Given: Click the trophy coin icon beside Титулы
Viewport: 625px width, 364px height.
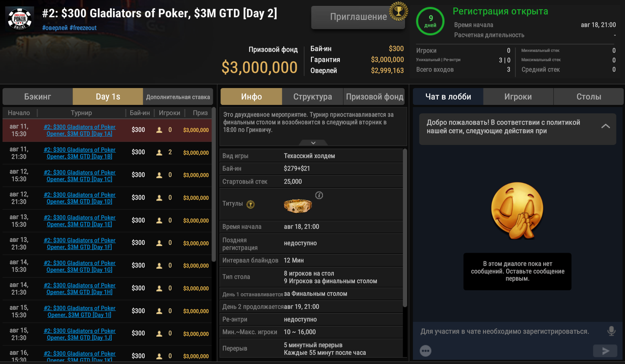Looking at the screenshot, I should [x=251, y=204].
